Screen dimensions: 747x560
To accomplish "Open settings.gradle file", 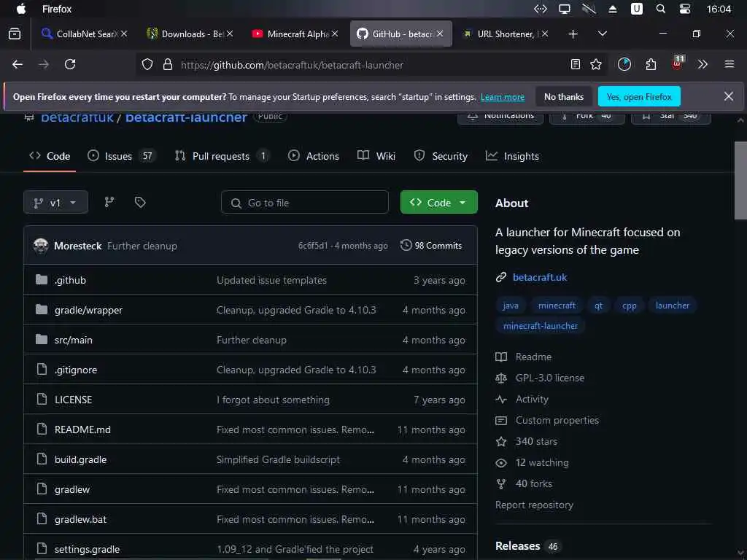I will (x=87, y=549).
